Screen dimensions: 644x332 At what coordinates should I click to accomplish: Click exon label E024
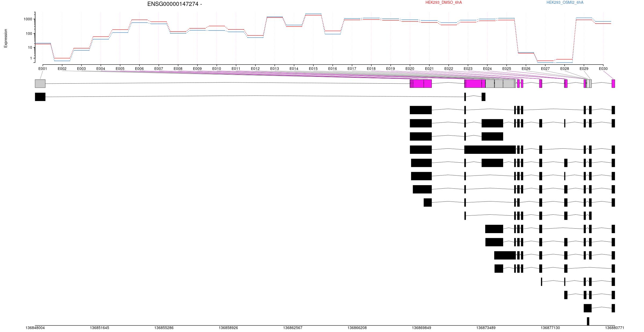[487, 69]
